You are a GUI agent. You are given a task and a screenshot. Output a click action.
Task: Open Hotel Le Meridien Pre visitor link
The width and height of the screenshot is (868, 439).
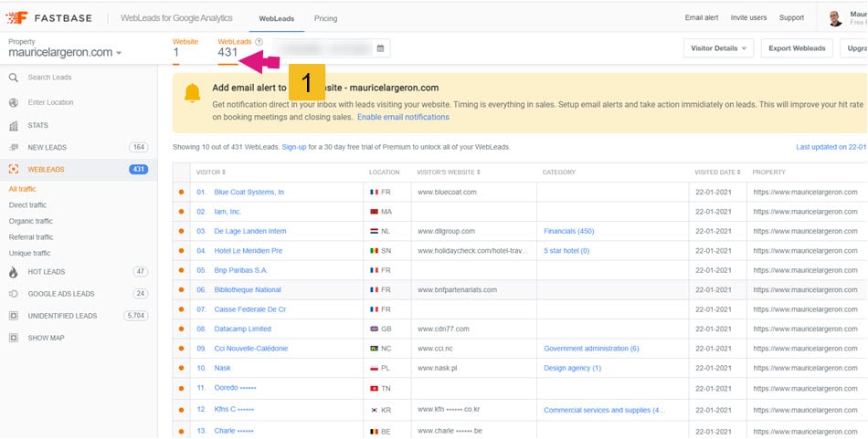(x=248, y=251)
